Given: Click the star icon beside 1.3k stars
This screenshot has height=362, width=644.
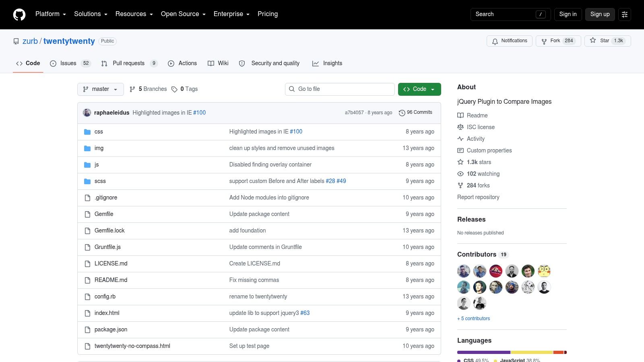Looking at the screenshot, I should point(460,162).
